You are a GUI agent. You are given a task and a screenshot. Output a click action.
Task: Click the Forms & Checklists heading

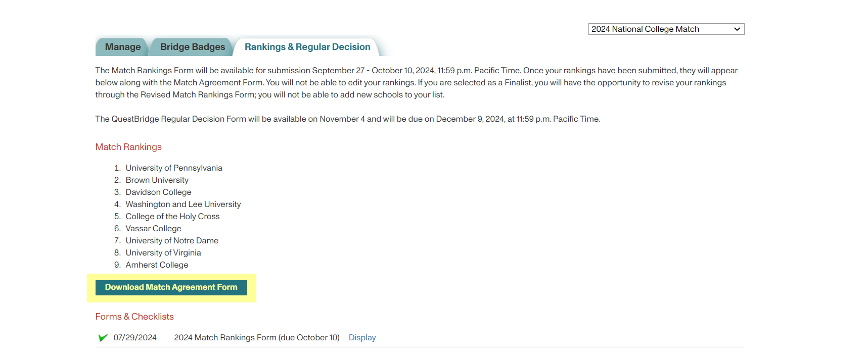[x=134, y=317]
